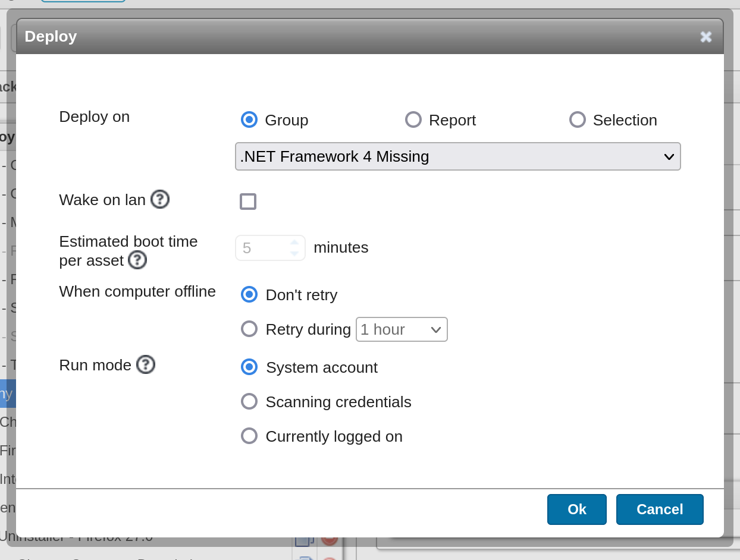740x560 pixels.
Task: Open the .NET Framework 4 Missing dropdown
Action: click(x=457, y=156)
